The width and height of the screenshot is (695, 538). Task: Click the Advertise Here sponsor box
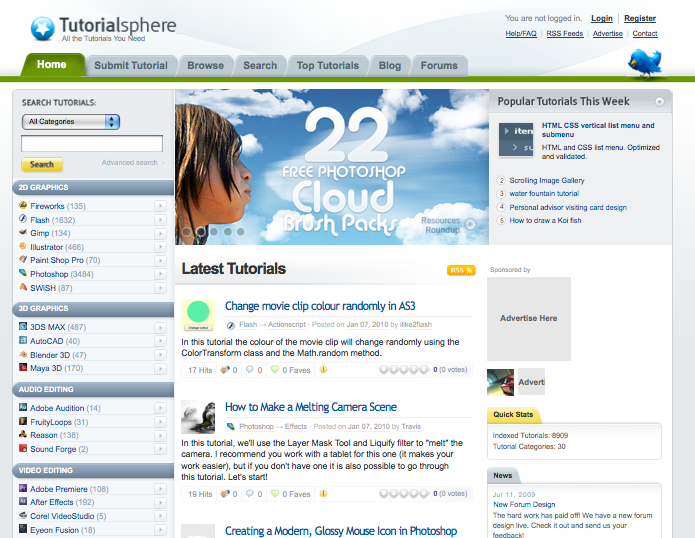coord(529,319)
